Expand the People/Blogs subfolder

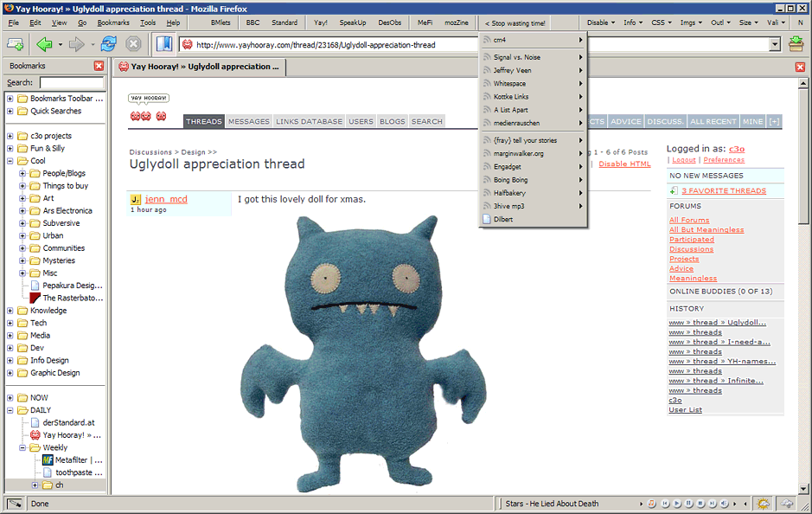pyautogui.click(x=22, y=173)
